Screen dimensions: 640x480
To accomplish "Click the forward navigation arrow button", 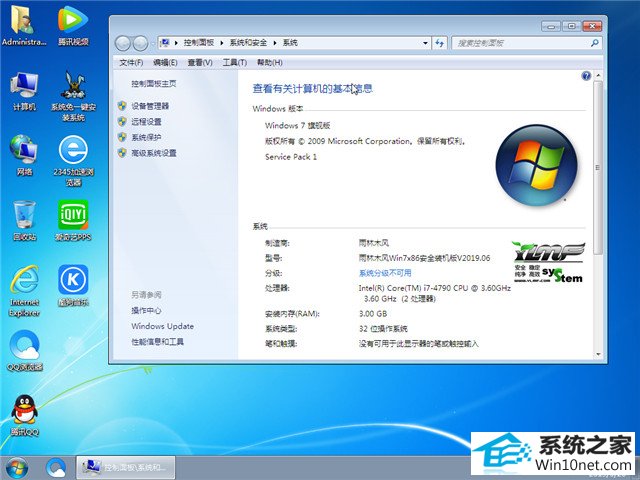I will coord(140,43).
